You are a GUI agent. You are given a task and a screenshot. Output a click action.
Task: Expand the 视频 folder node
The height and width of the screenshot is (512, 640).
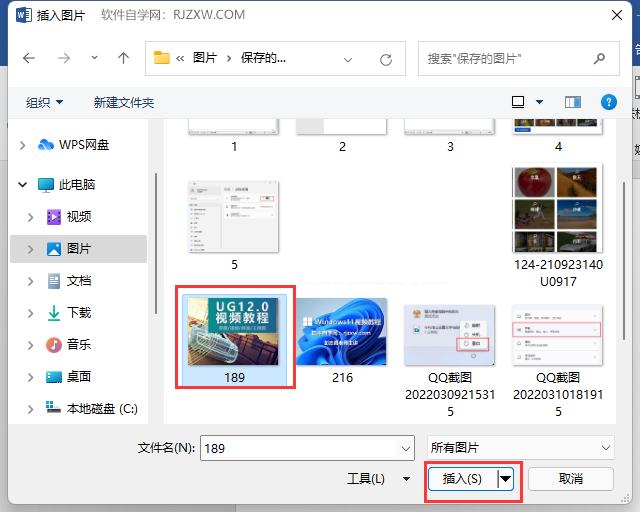pos(30,217)
